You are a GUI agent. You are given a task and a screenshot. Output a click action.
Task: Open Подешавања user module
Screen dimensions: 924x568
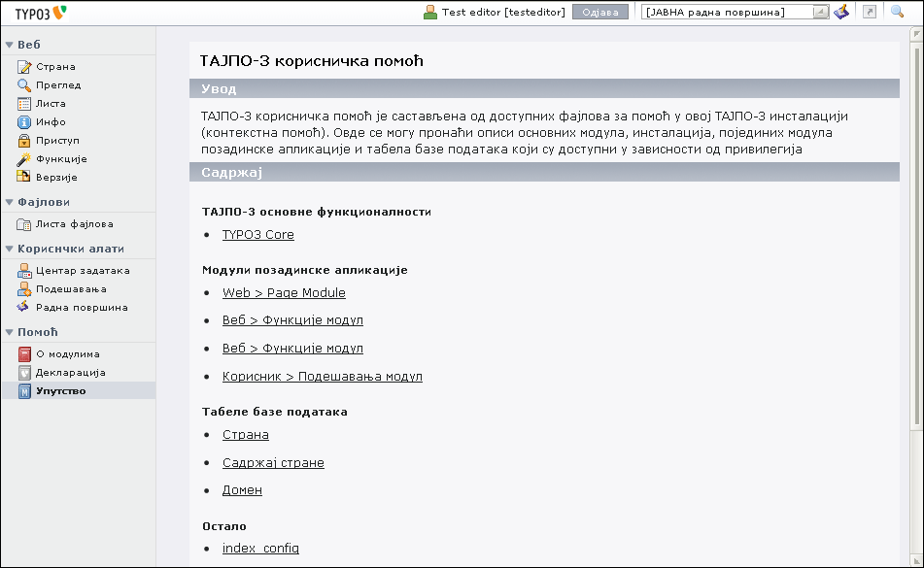pyautogui.click(x=71, y=289)
